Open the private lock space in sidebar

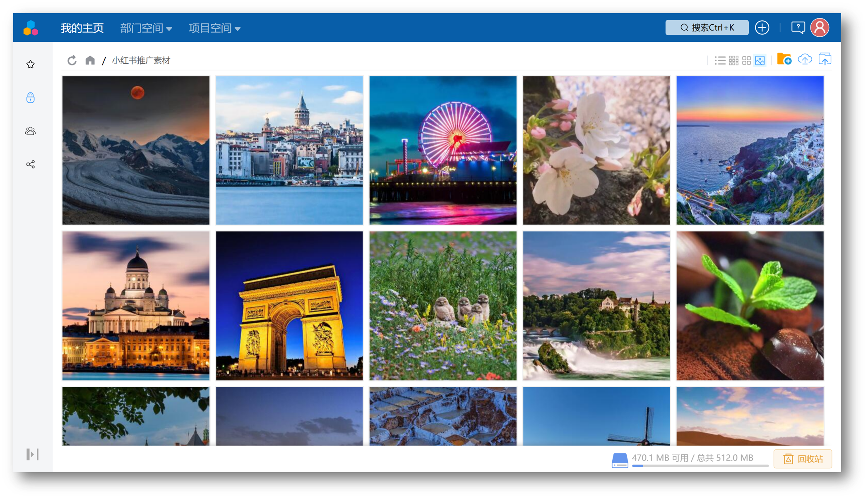[x=30, y=98]
